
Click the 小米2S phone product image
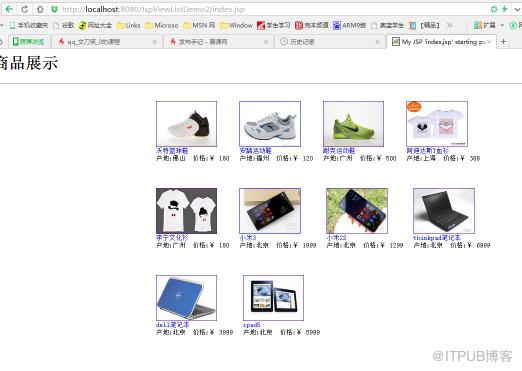(357, 211)
